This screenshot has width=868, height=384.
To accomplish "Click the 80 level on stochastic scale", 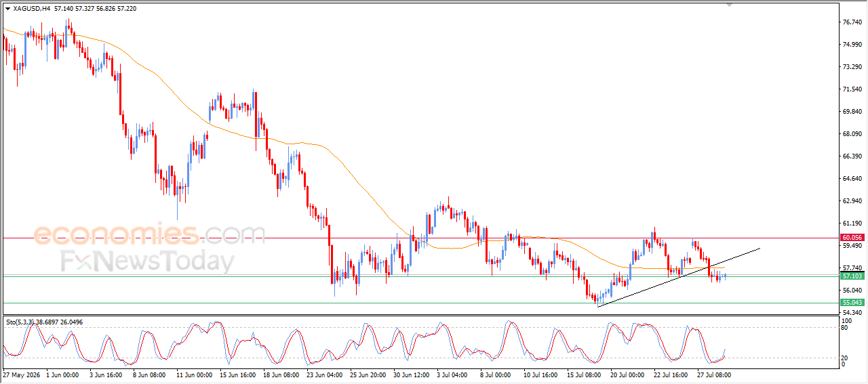I will [x=845, y=327].
